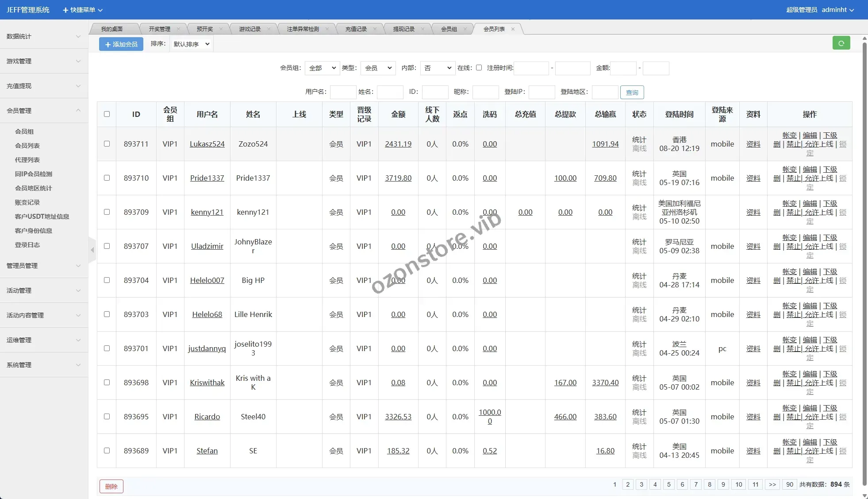The image size is (868, 499).
Task: Switch to the 提现记录 tab
Action: [x=403, y=29]
